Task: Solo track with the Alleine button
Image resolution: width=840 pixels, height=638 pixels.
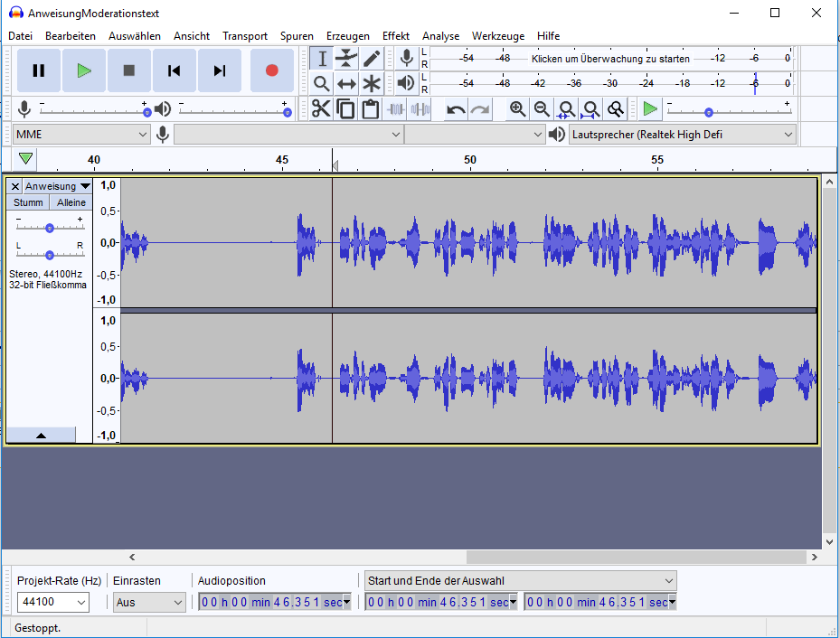Action: point(71,202)
